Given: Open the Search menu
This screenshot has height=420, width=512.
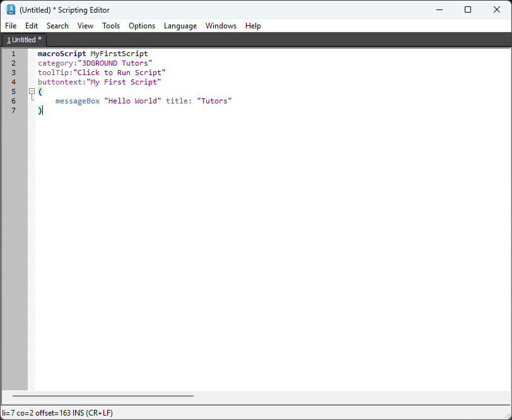Looking at the screenshot, I should pos(57,26).
